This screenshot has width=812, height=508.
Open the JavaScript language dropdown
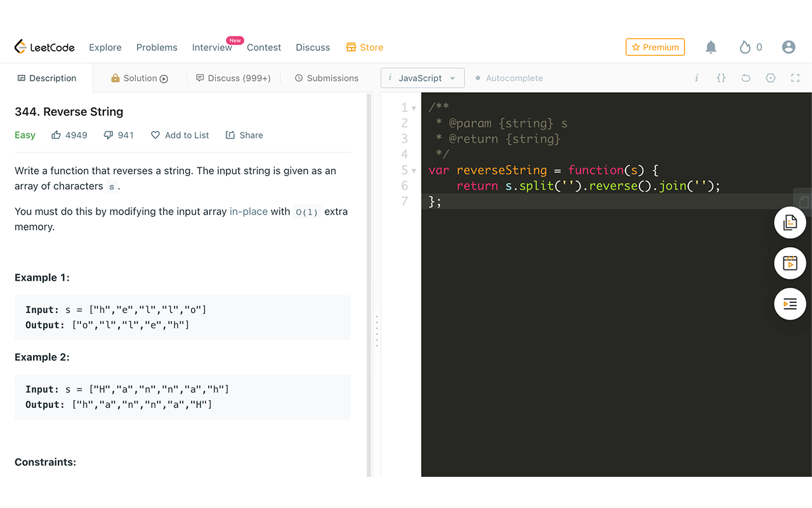click(x=422, y=77)
